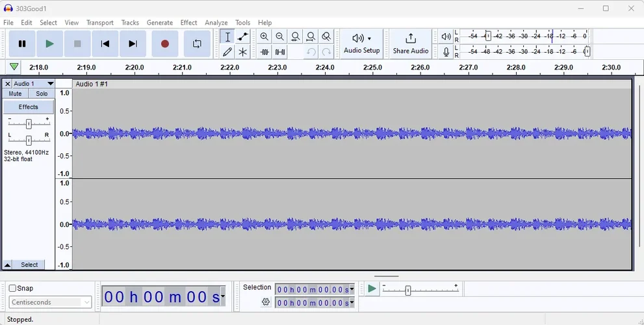Screen dimensions: 644x325
Task: Enable the Snap checkbox
Action: (13, 288)
